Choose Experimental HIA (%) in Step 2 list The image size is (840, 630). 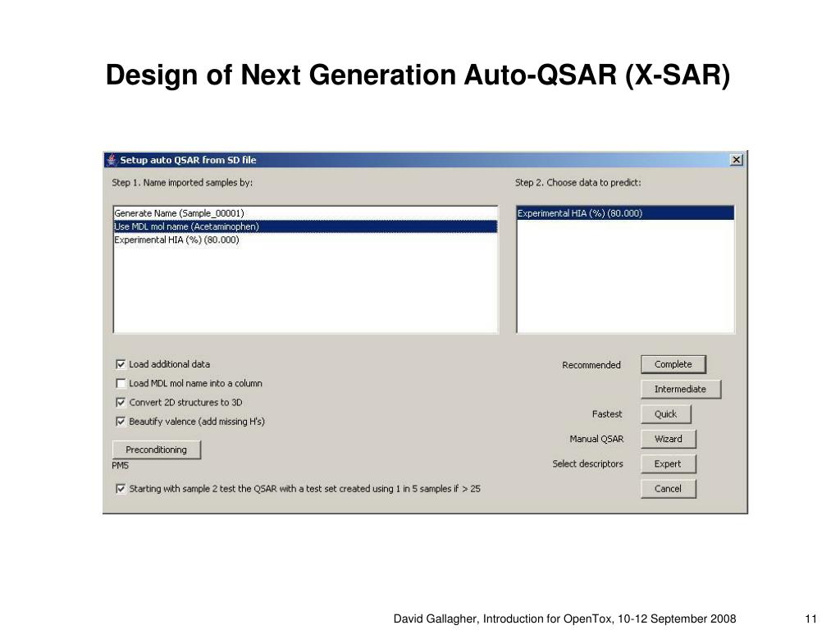tap(625, 213)
